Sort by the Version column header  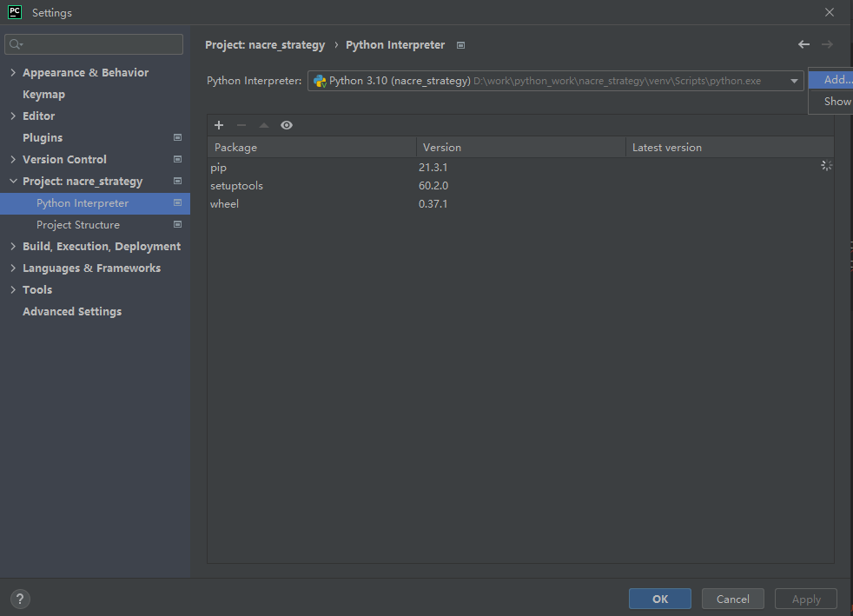click(521, 148)
